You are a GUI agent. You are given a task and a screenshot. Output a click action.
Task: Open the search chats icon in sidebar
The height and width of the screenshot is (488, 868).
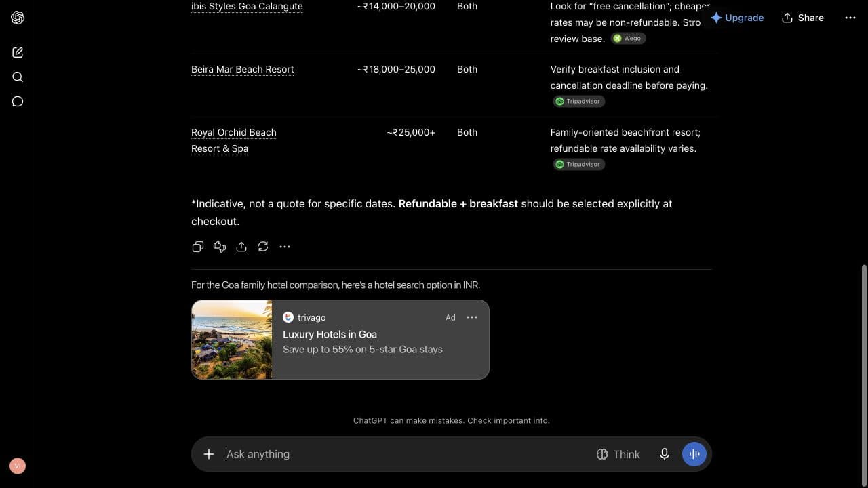coord(18,77)
